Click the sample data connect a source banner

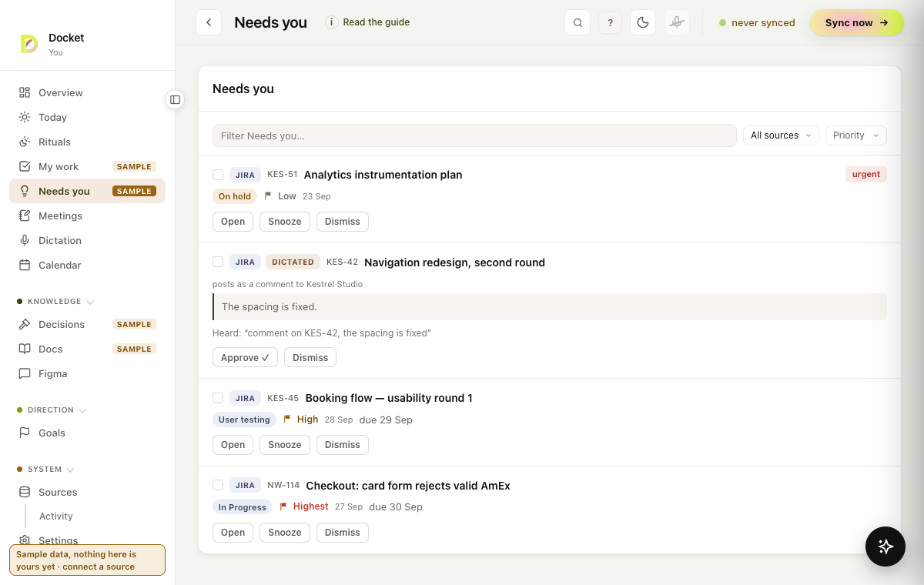click(x=87, y=560)
